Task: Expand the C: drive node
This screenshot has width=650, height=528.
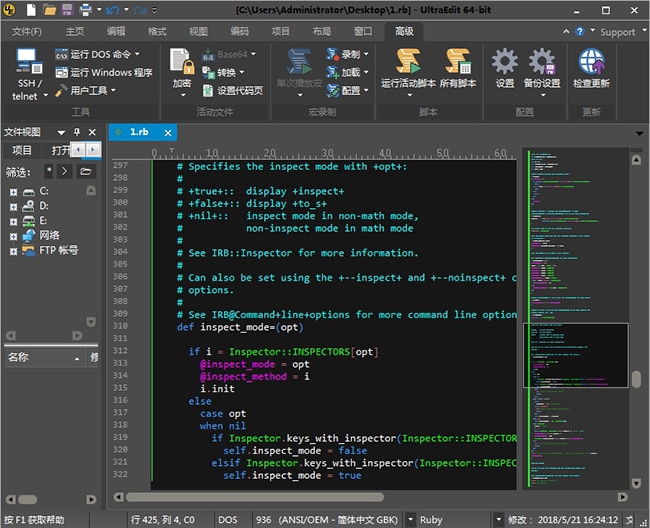Action: click(x=13, y=191)
